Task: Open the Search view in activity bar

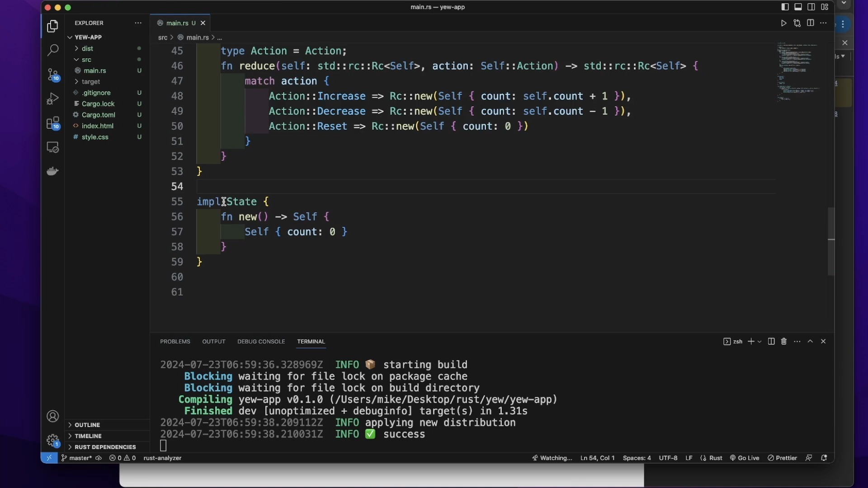Action: click(x=53, y=50)
